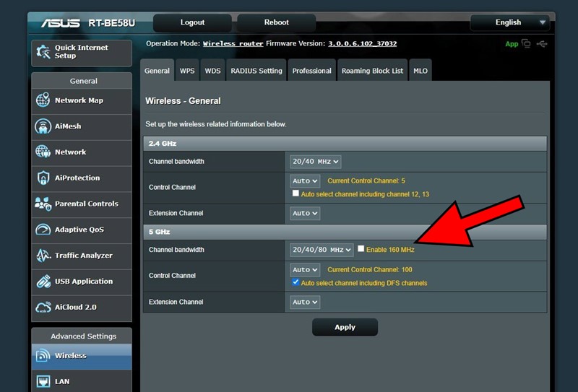Open AiMesh via its sidebar icon

tap(43, 126)
